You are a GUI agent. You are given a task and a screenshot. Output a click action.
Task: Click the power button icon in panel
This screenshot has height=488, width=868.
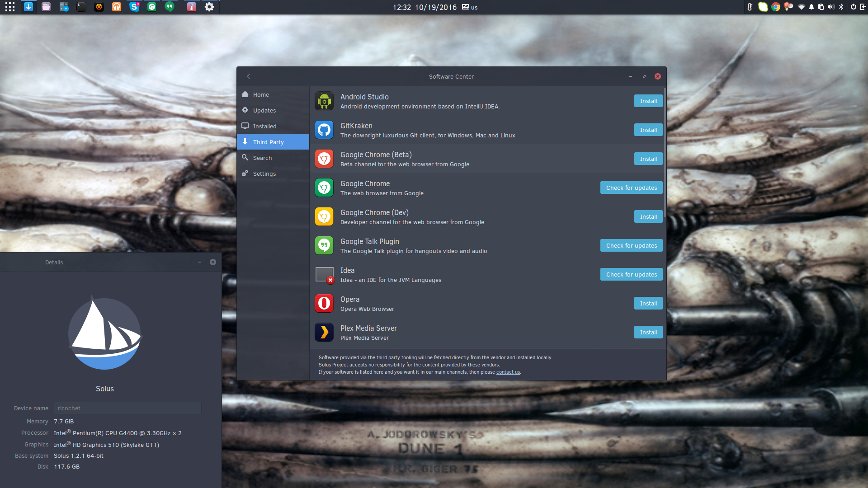854,7
